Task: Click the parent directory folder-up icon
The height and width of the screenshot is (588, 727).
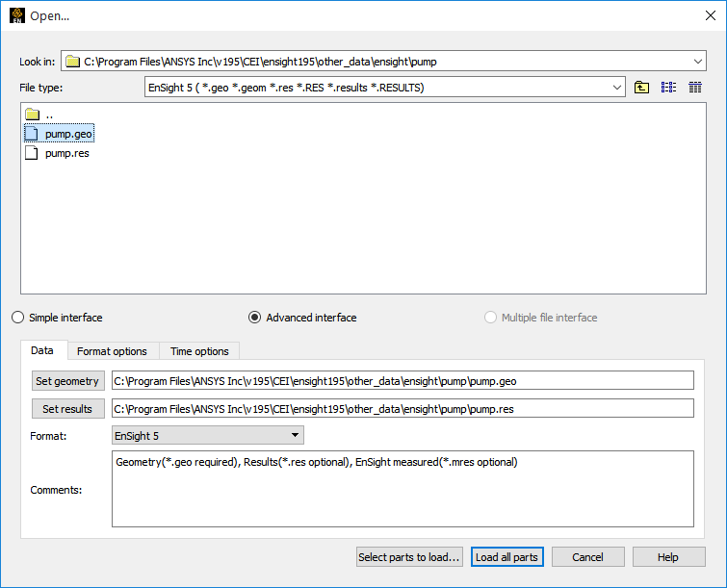Action: click(641, 88)
